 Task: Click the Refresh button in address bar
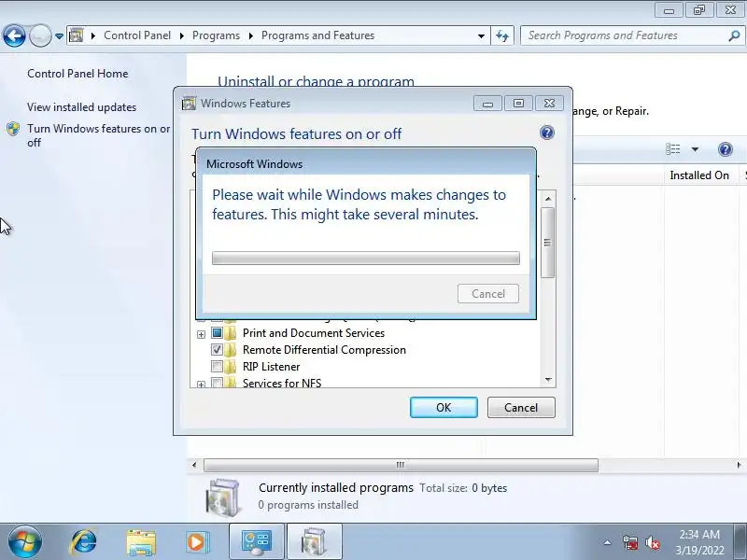point(502,35)
